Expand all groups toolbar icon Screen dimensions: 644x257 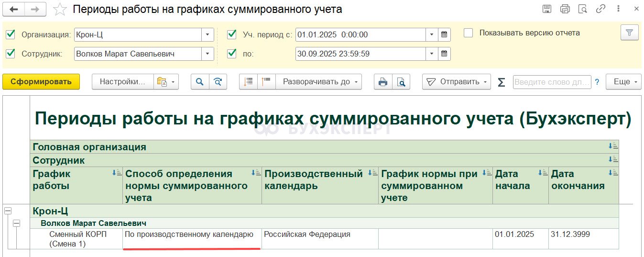tap(266, 82)
